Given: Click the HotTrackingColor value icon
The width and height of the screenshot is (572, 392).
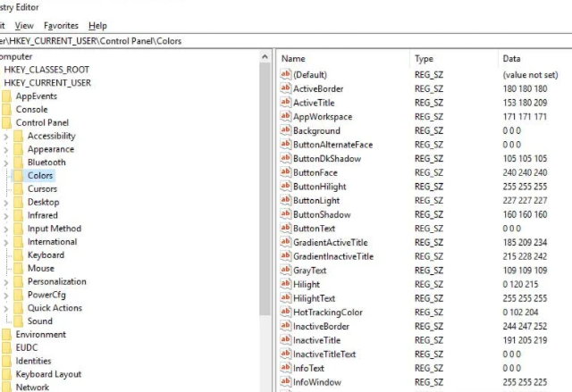Looking at the screenshot, I should (286, 312).
